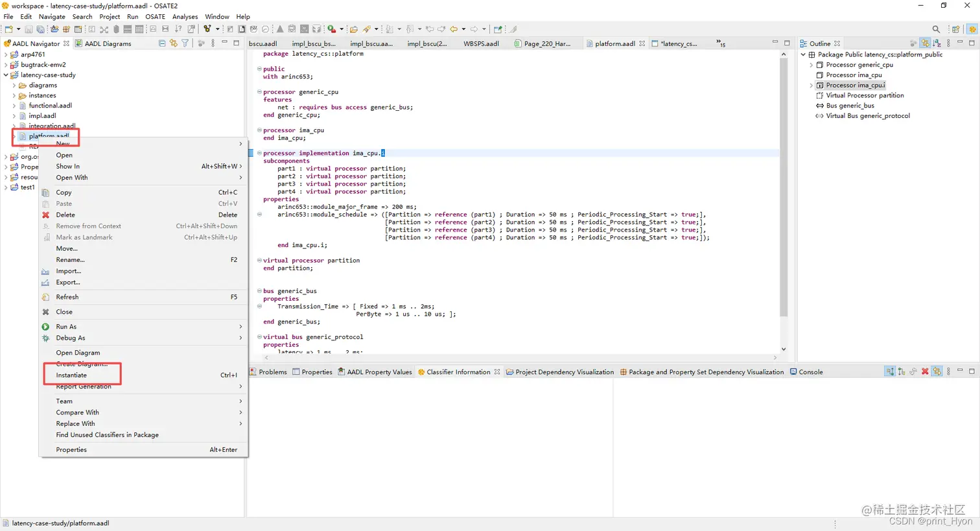The height and width of the screenshot is (531, 980).
Task: Open dropdown arrow next to Run icon
Action: pos(341,29)
